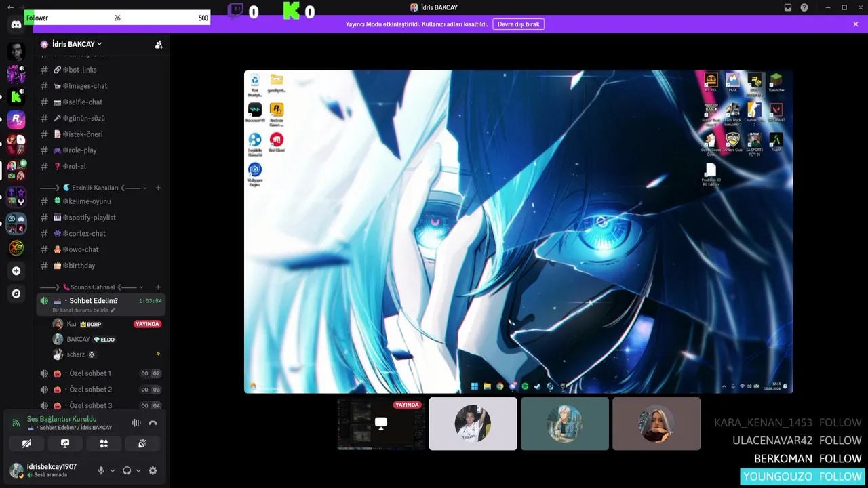This screenshot has height=488, width=868.
Task: Open user settings gear icon
Action: 153,470
